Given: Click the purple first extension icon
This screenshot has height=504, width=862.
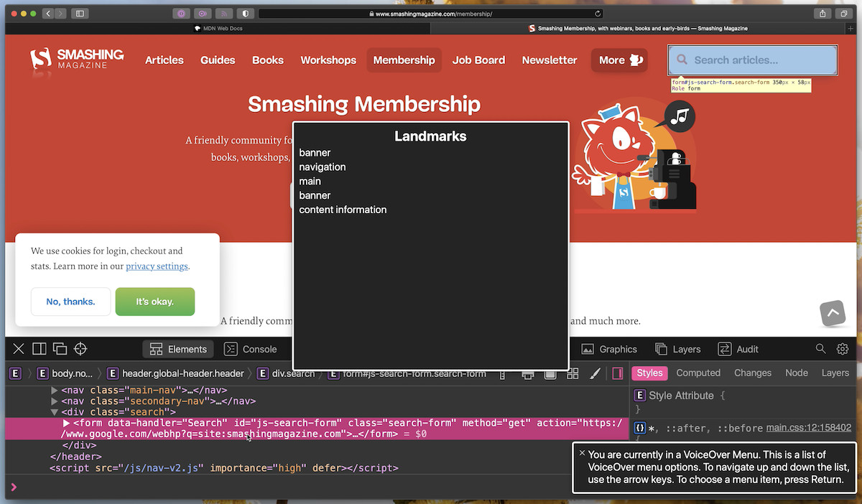Looking at the screenshot, I should coord(182,14).
